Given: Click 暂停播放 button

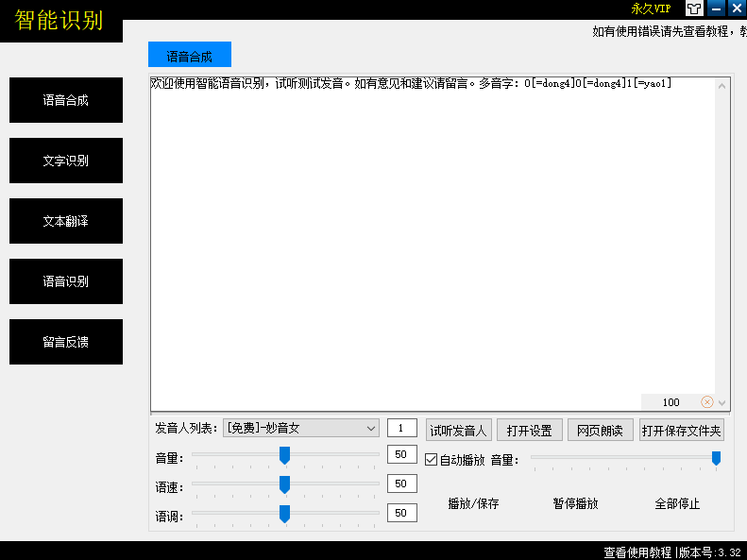Looking at the screenshot, I should click(575, 503).
